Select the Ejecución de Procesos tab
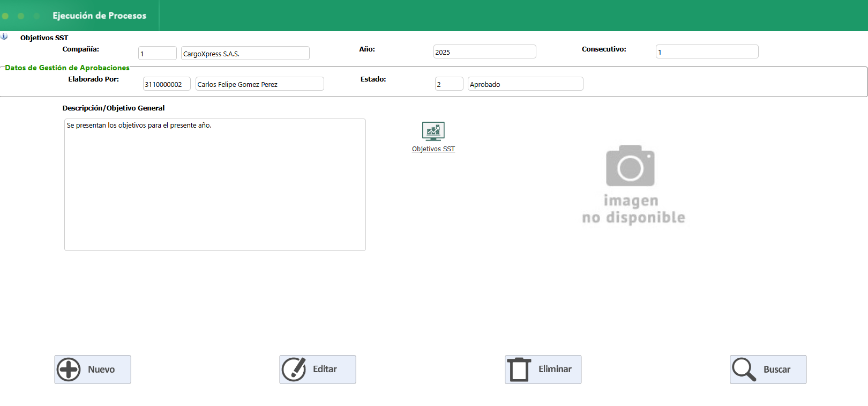The height and width of the screenshot is (406, 868). tap(99, 16)
